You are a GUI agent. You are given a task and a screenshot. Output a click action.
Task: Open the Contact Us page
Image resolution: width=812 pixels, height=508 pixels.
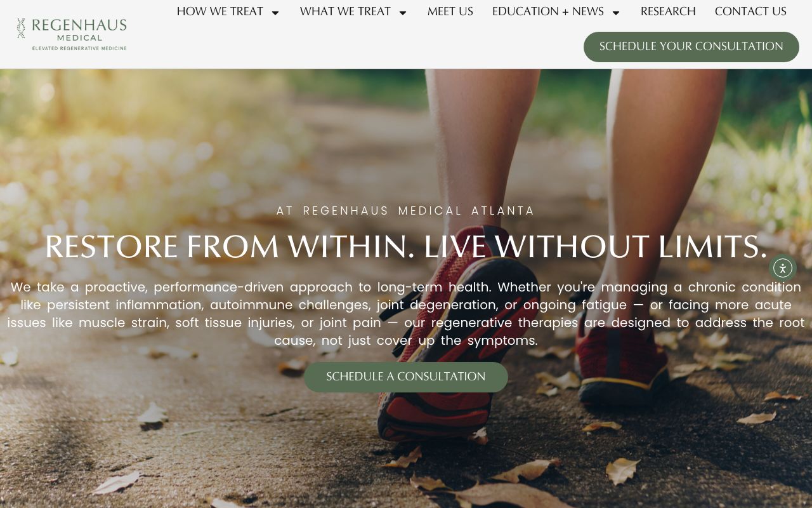pyautogui.click(x=750, y=11)
